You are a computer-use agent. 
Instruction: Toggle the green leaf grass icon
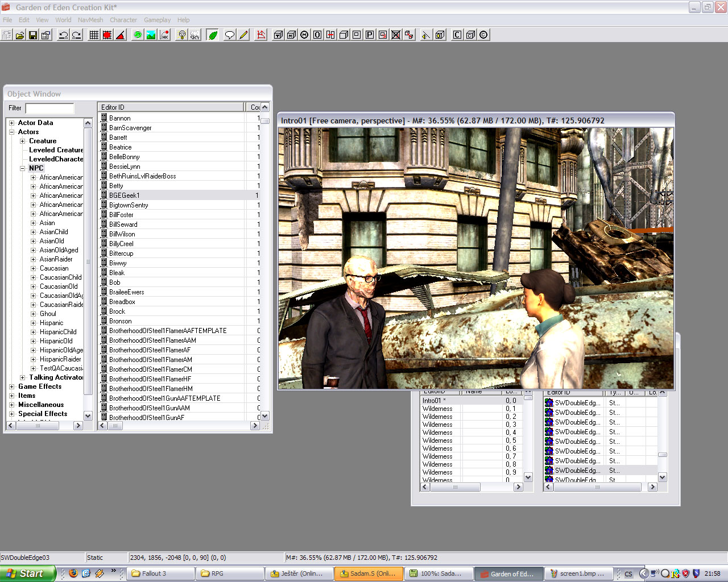click(x=212, y=35)
